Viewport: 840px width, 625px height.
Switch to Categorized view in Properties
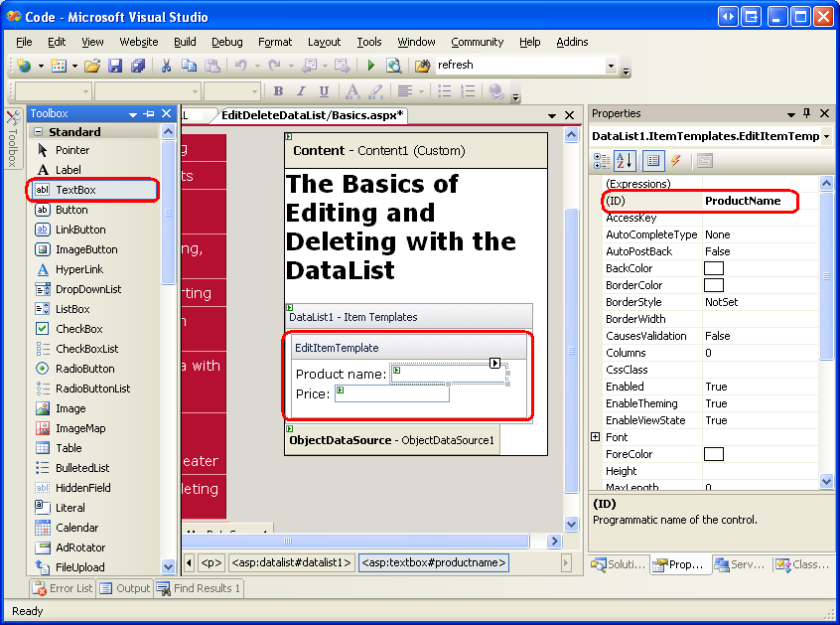(603, 160)
